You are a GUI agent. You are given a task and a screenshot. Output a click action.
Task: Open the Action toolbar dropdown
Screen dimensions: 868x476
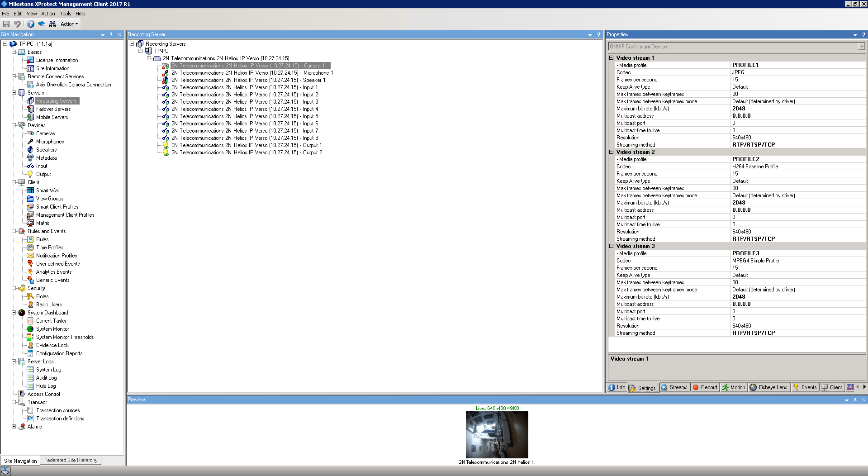[69, 24]
